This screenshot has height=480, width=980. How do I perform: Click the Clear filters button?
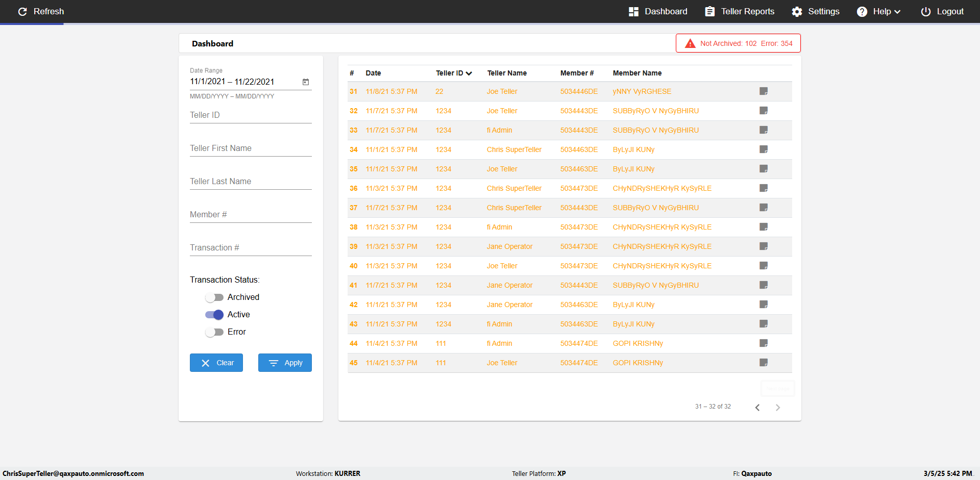coord(216,363)
